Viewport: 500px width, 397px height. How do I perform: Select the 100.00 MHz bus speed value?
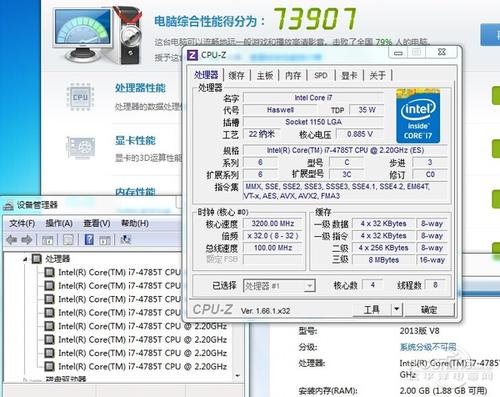[x=273, y=248]
